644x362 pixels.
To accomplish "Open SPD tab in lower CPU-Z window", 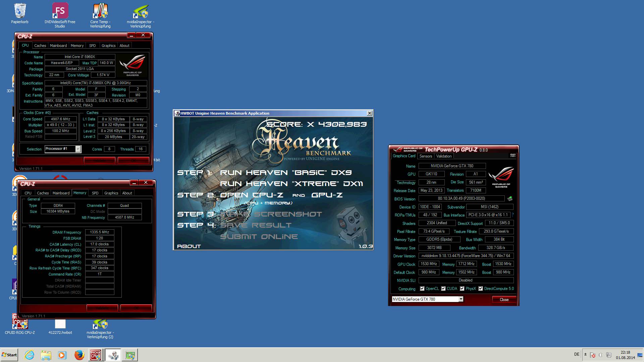I will point(95,193).
